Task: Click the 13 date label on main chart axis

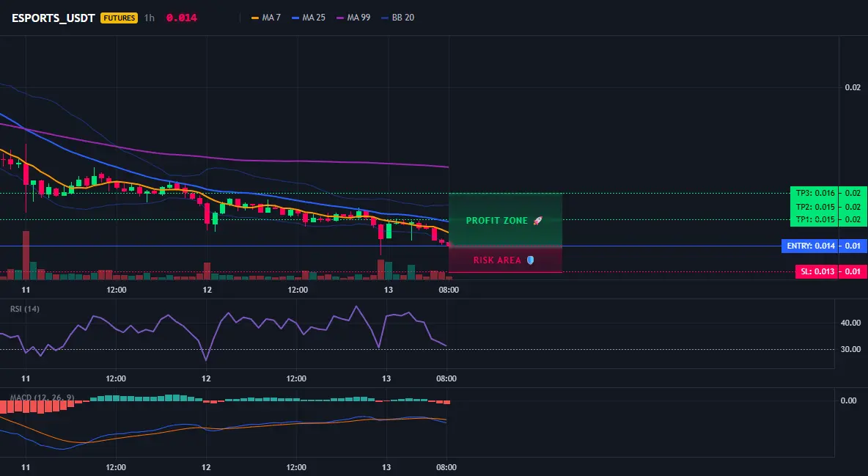Action: coord(388,290)
